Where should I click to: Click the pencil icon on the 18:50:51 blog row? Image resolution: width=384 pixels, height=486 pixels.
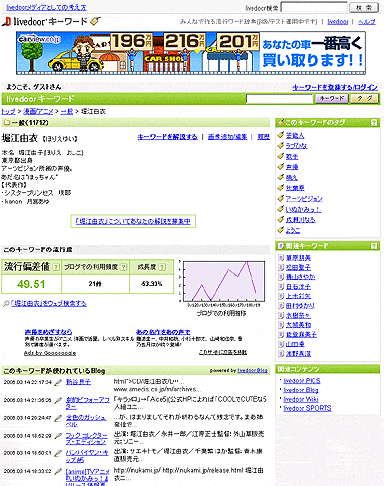click(x=58, y=453)
